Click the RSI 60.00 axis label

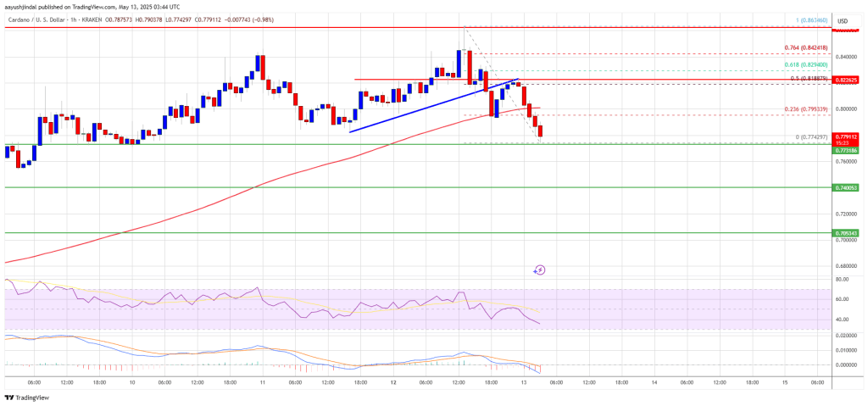point(842,299)
